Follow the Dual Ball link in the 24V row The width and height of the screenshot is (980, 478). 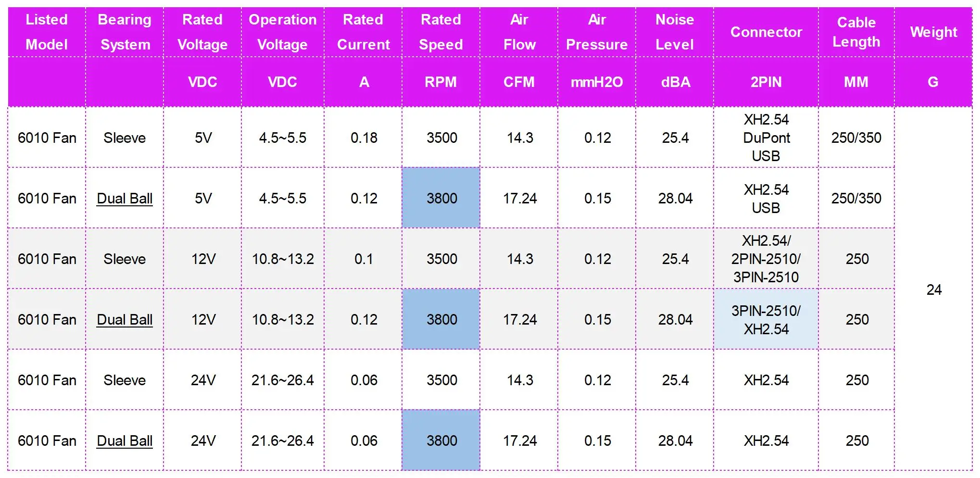click(x=125, y=440)
